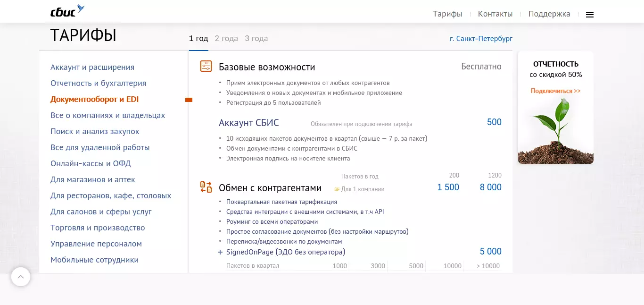644x305 pixels.
Task: Click the 10000 packets per quarter column
Action: pos(453,266)
